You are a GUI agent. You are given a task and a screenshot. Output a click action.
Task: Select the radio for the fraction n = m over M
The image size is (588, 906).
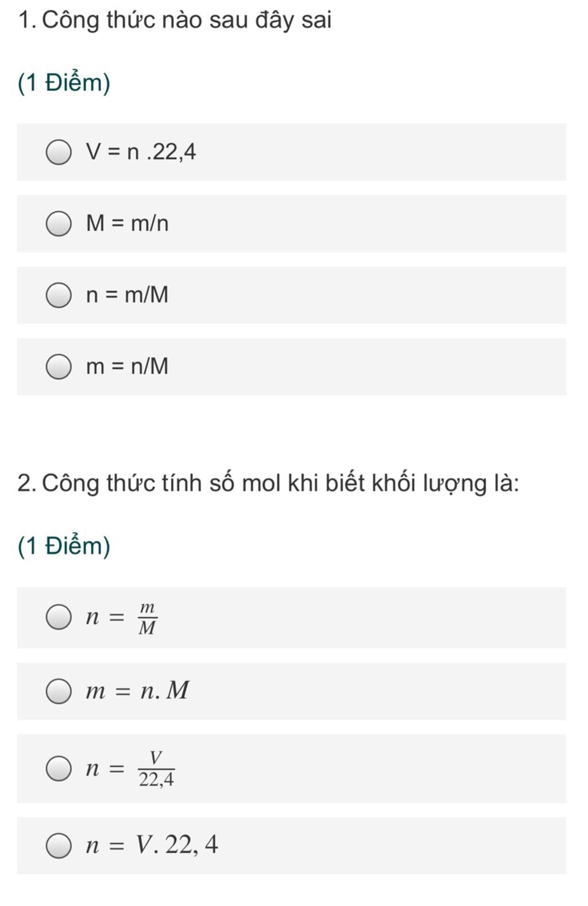[59, 617]
